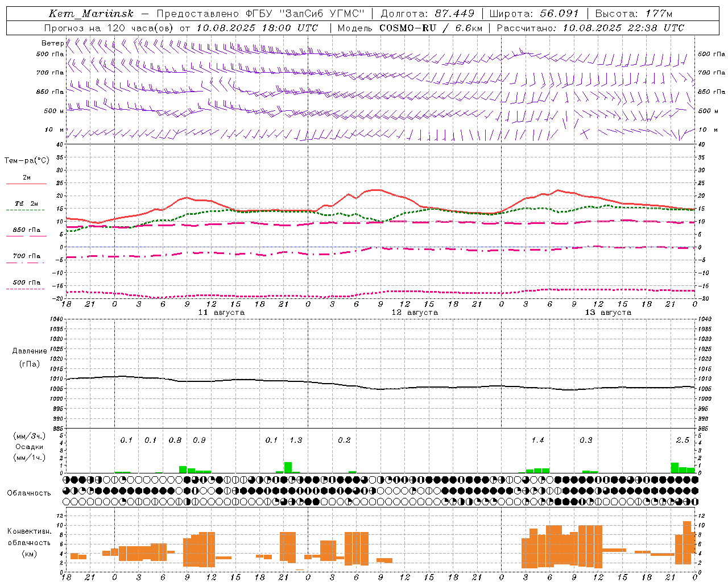
Task: Click the Тем-ра(°C) temperature panel label
Action: click(27, 161)
